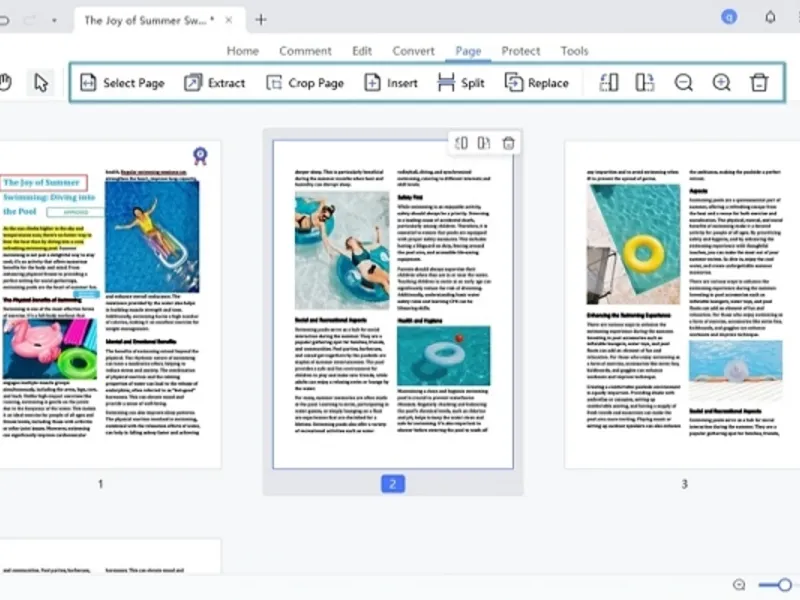Select the arrow pointer tool
This screenshot has height=600, width=800.
tap(40, 83)
